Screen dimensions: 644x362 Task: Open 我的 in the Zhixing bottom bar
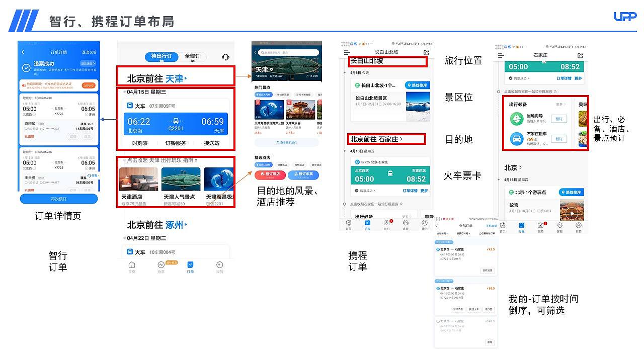(x=219, y=266)
